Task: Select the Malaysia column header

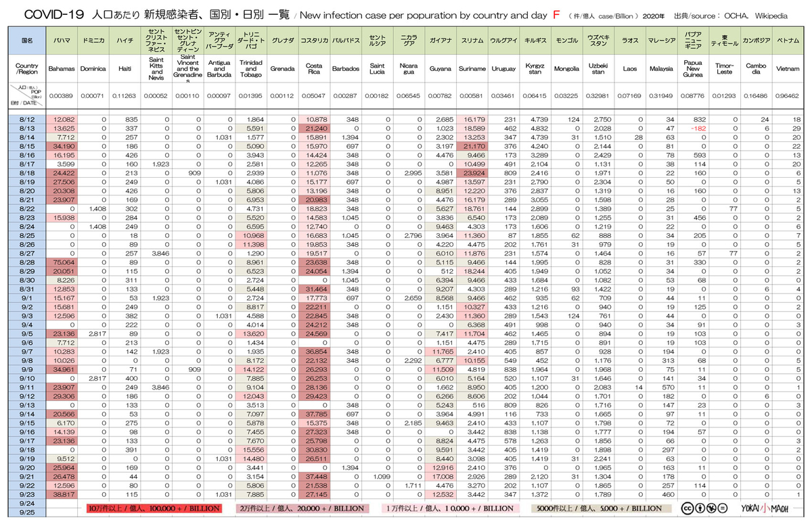Action: (661, 69)
